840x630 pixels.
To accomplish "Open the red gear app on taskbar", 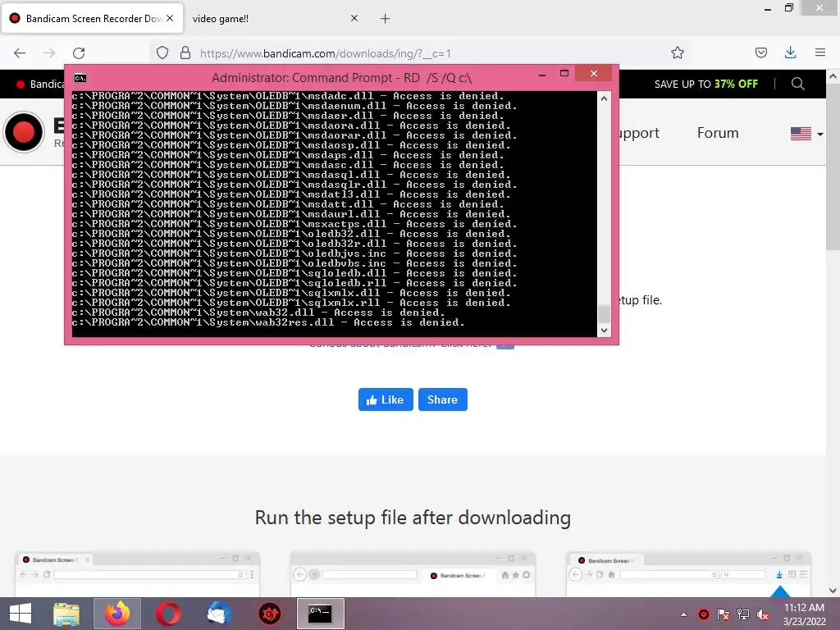I will [x=269, y=614].
